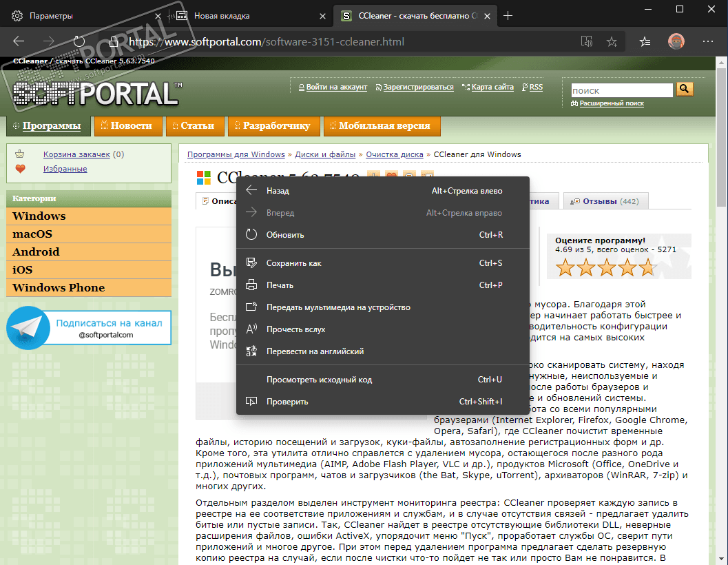
Task: Close the CCleaner tab
Action: (487, 16)
